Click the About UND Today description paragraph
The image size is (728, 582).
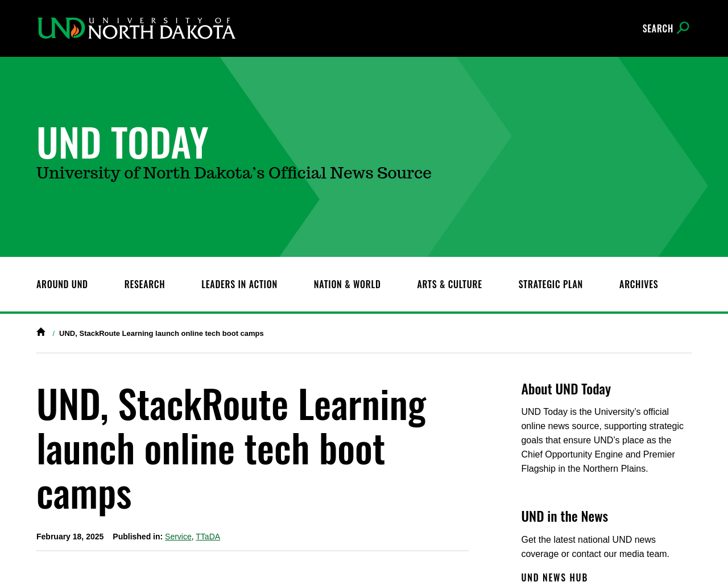pyautogui.click(x=602, y=440)
